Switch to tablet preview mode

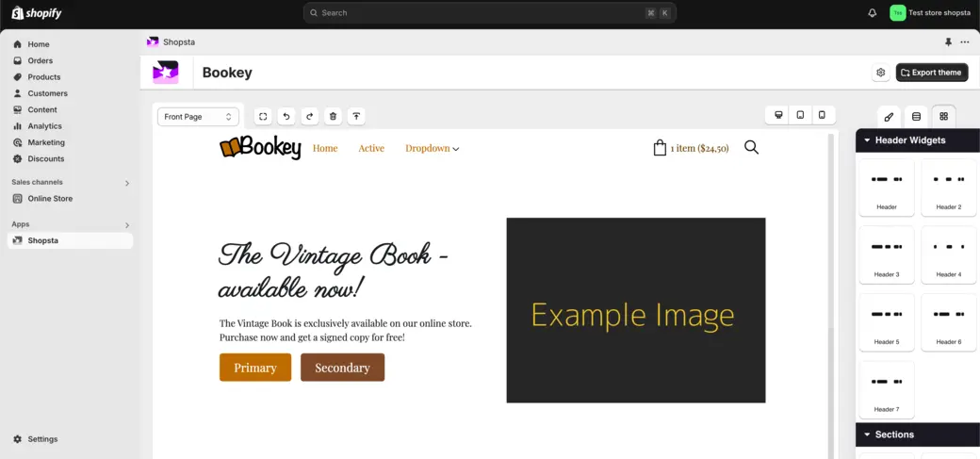coord(800,115)
